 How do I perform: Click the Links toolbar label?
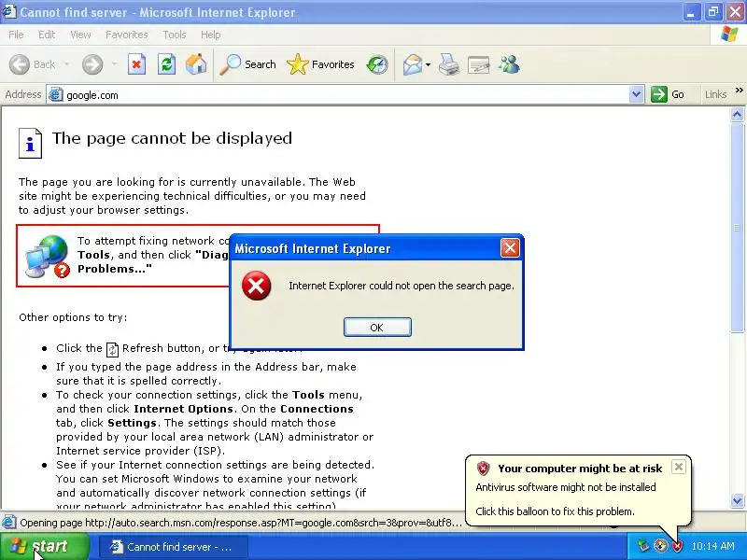(715, 94)
